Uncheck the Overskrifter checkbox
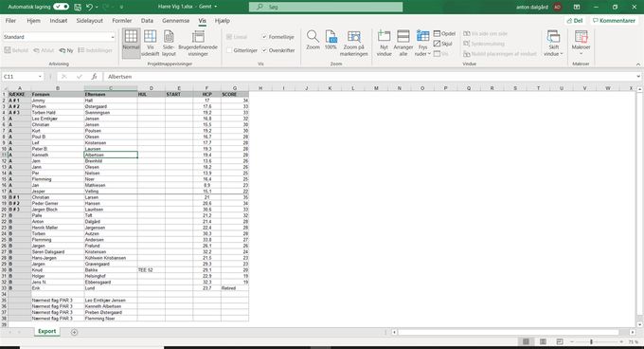 pos(264,50)
